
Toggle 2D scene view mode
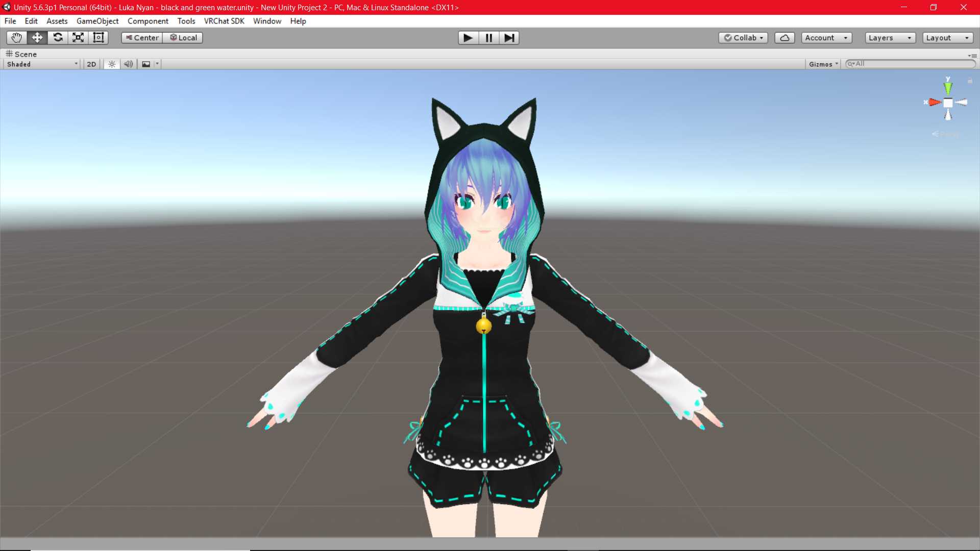coord(91,63)
